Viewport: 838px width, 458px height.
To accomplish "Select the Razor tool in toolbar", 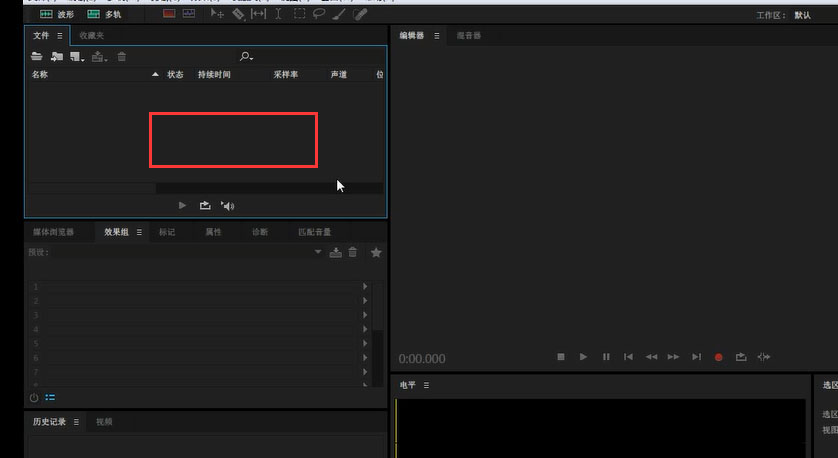I will 238,14.
